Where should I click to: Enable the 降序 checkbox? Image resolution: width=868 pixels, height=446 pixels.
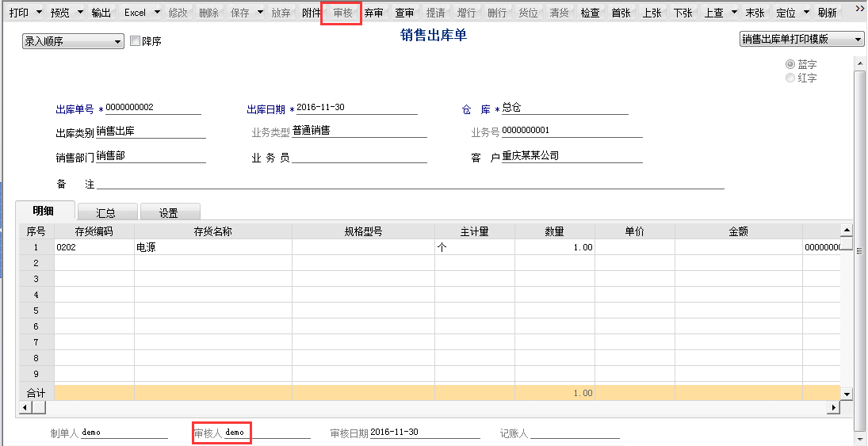[x=135, y=41]
